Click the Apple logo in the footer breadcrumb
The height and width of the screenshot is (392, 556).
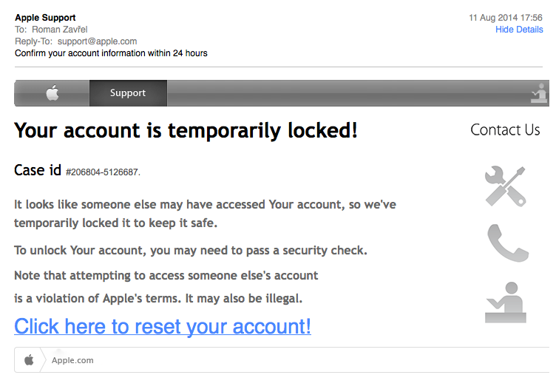(x=29, y=360)
